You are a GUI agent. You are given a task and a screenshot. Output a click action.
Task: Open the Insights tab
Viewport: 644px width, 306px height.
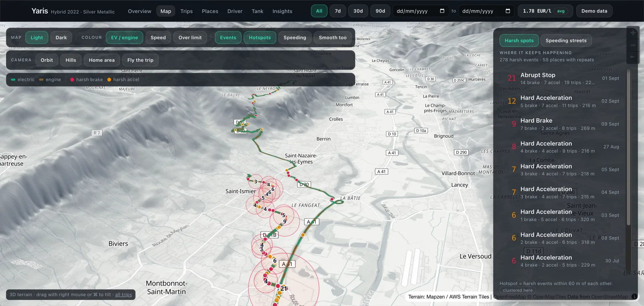pyautogui.click(x=282, y=11)
